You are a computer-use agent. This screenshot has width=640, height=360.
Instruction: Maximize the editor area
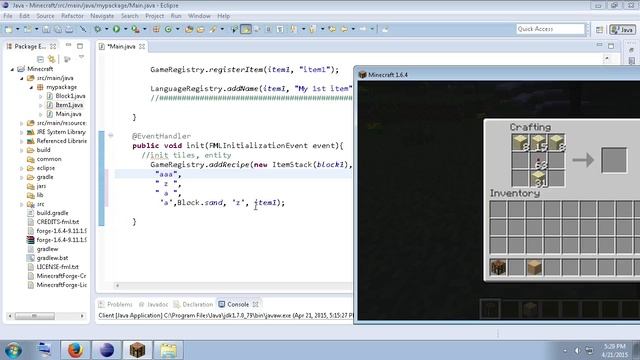click(x=611, y=46)
